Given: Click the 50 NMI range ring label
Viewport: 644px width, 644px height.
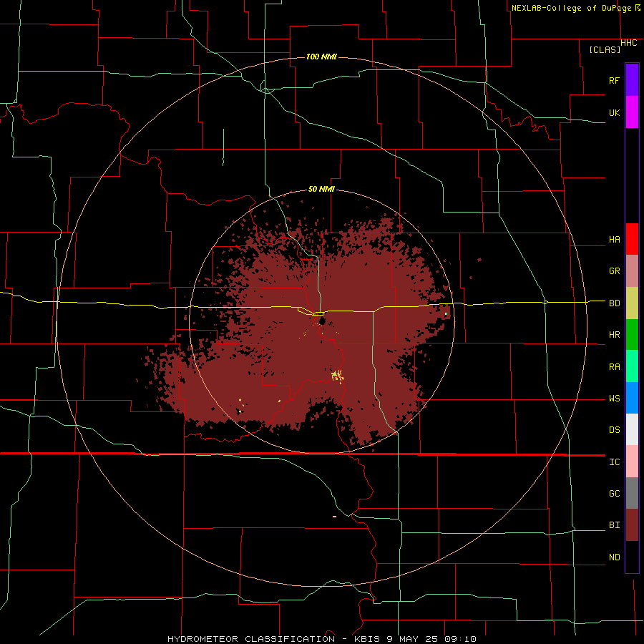Looking at the screenshot, I should pos(321,190).
